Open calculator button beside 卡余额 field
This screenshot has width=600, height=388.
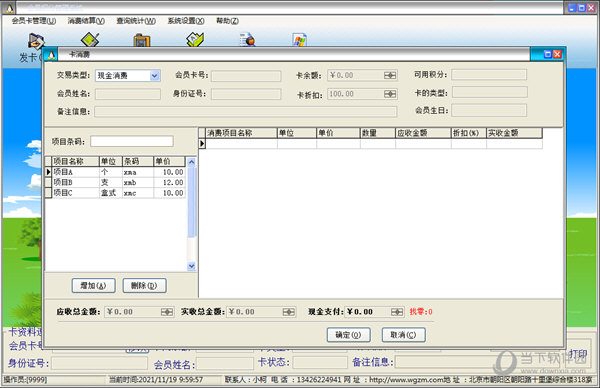[390, 75]
